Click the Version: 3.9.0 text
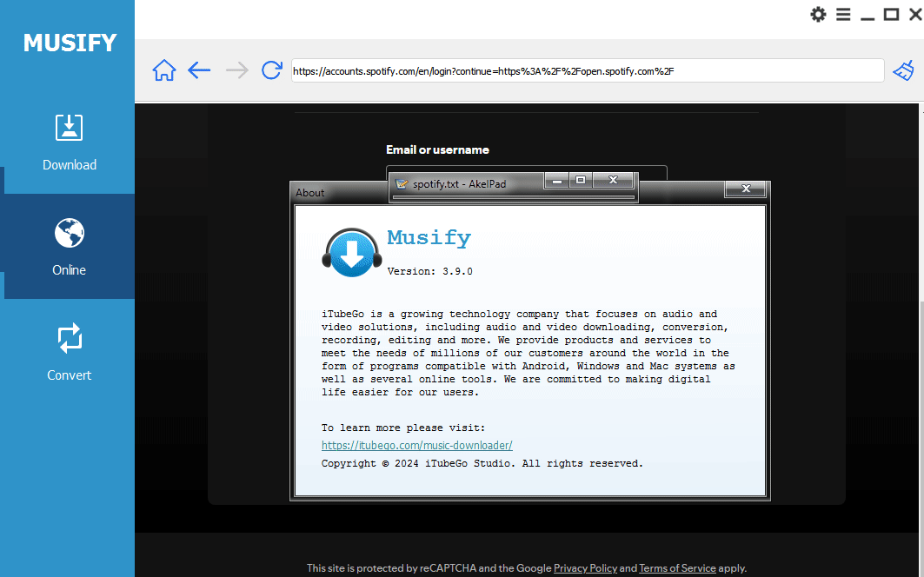Image resolution: width=924 pixels, height=577 pixels. 429,272
